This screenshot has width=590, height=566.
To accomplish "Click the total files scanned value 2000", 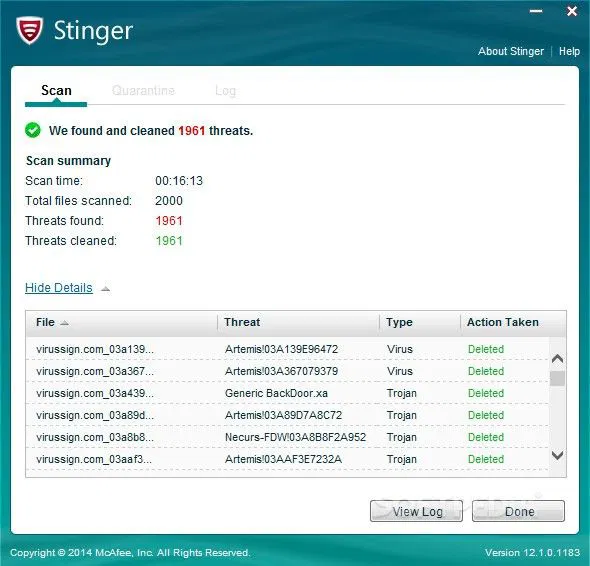I will [x=169, y=201].
